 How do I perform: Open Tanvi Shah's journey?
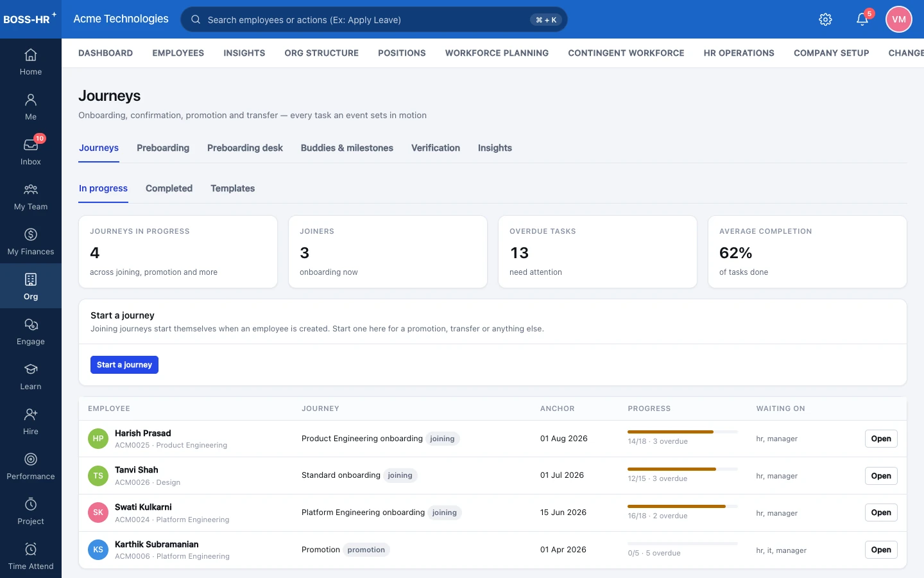coord(881,476)
